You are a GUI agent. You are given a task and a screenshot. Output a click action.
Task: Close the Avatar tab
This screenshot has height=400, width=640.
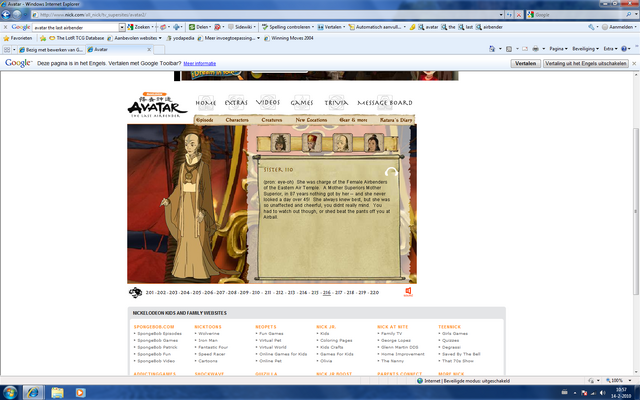click(149, 49)
